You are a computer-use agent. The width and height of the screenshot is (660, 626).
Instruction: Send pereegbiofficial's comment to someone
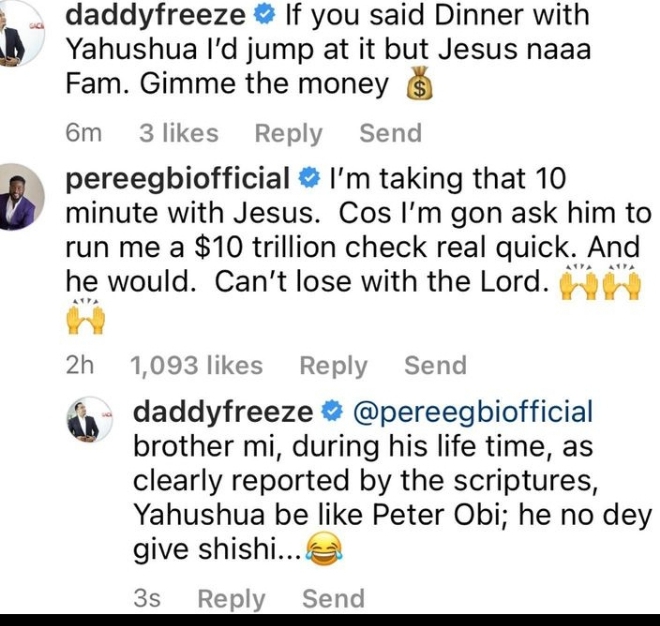(435, 366)
